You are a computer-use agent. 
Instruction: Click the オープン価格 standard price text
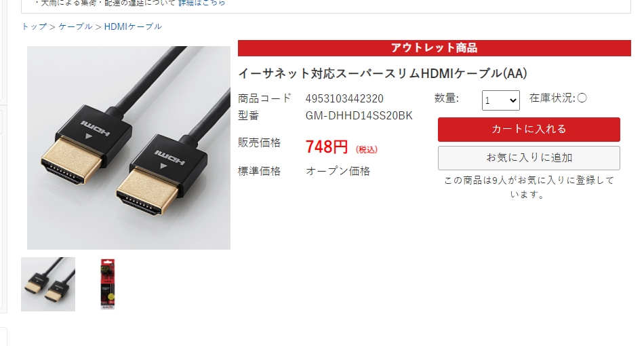coord(338,171)
